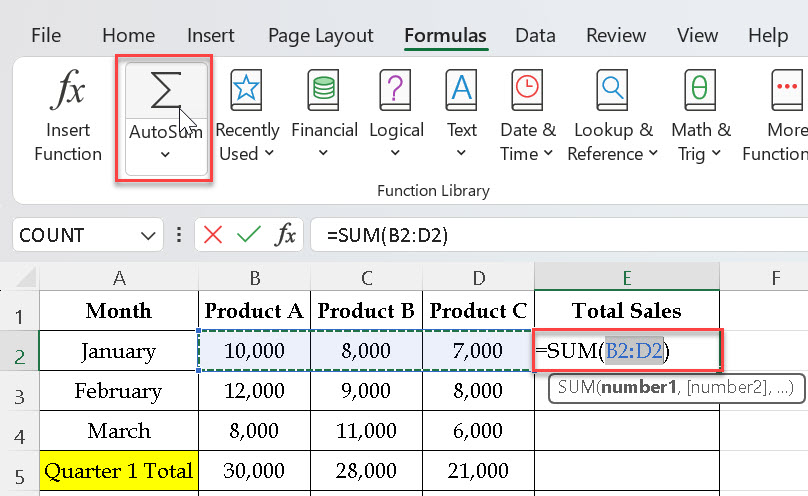Open the Logical functions book icon
This screenshot has height=496, width=808.
coord(395,90)
